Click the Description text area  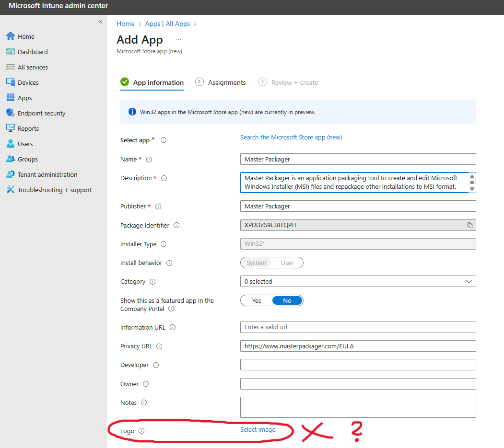(x=358, y=183)
